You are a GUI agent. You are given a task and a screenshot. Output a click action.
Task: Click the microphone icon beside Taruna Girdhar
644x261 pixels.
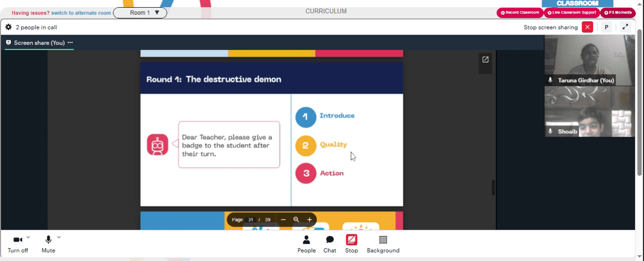551,80
